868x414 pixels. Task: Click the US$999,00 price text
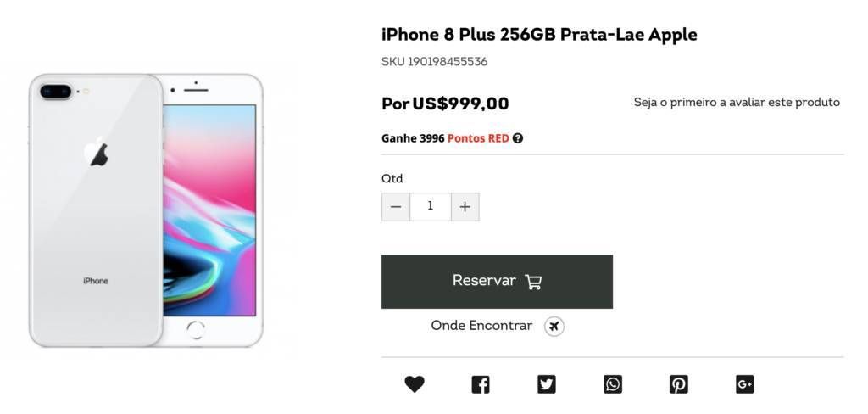pos(460,103)
